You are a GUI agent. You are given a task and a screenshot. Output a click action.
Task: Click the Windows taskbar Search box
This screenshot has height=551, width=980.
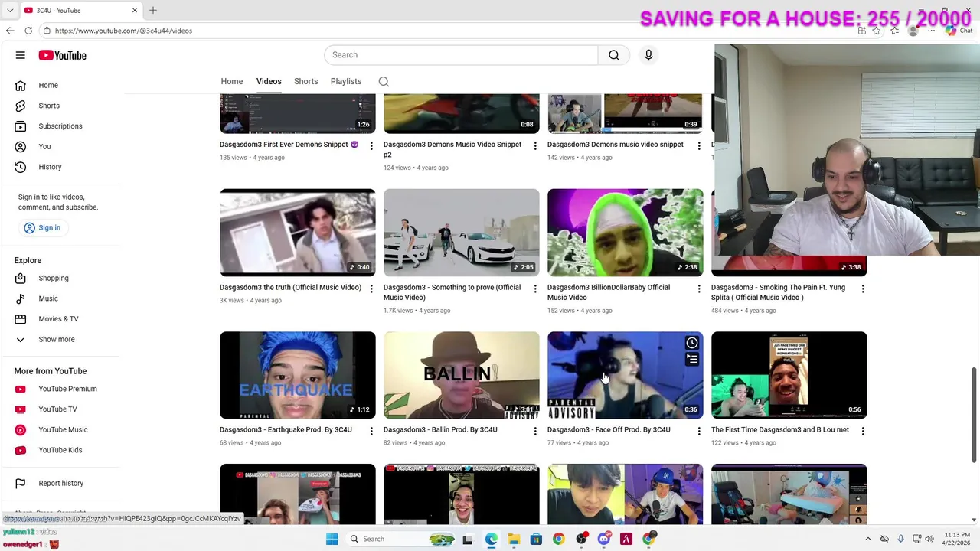pos(400,539)
